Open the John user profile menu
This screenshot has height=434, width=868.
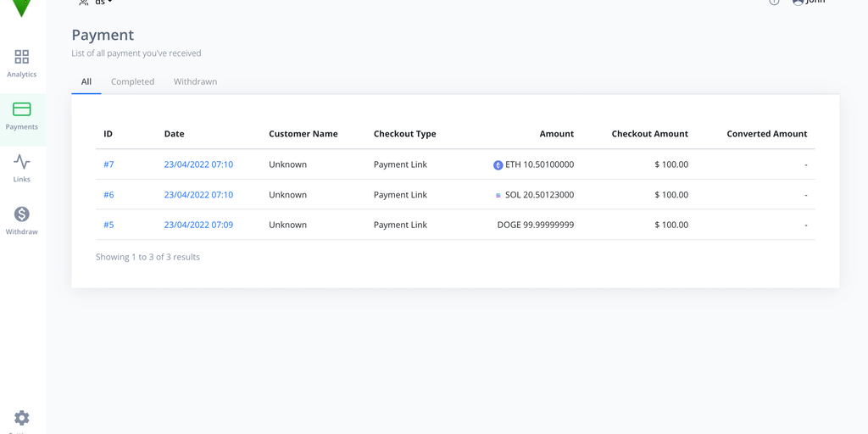(x=808, y=3)
